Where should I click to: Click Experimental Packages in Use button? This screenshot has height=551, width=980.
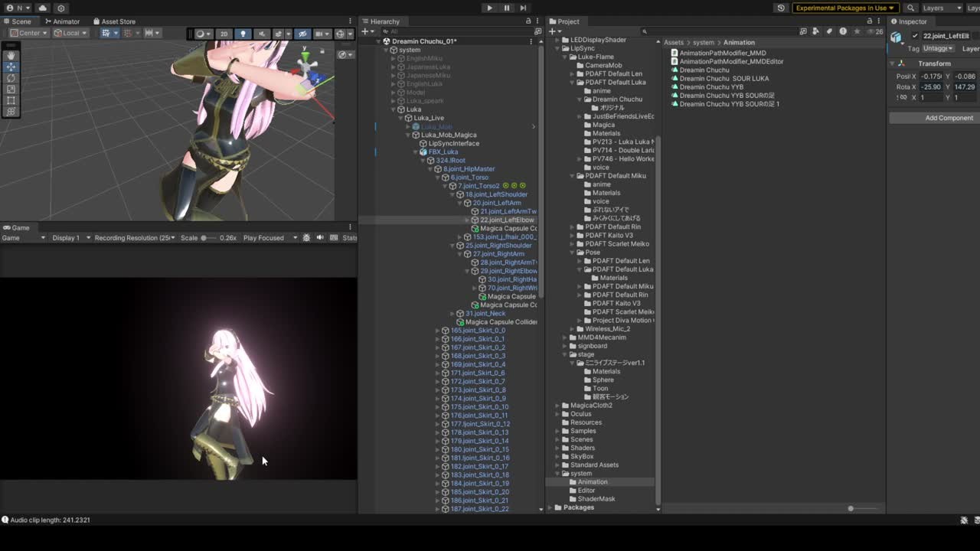click(844, 8)
